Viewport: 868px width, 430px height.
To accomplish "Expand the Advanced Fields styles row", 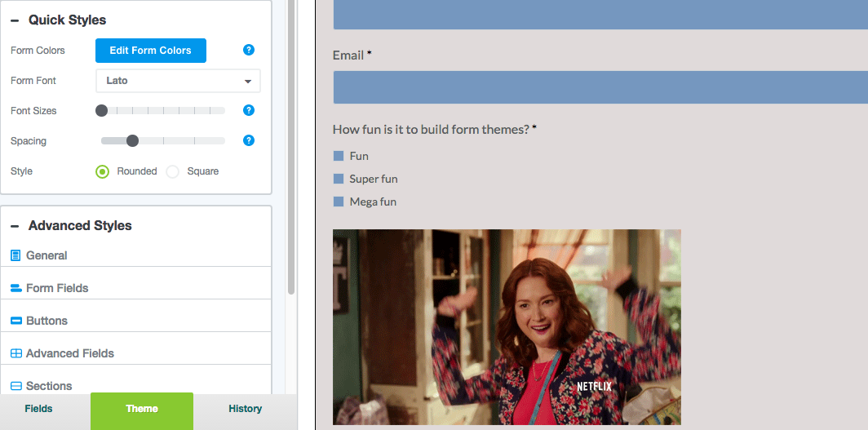I will pyautogui.click(x=135, y=353).
